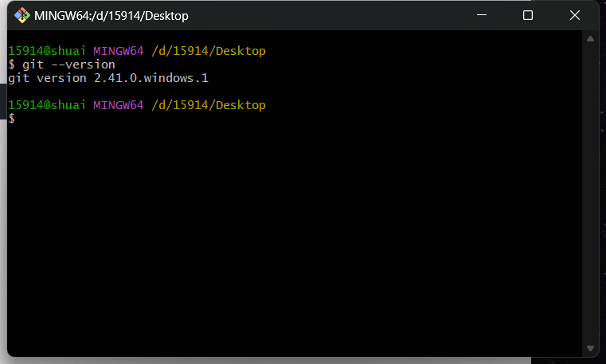Click the scrollbar up arrow
606x364 pixels.
tap(590, 38)
